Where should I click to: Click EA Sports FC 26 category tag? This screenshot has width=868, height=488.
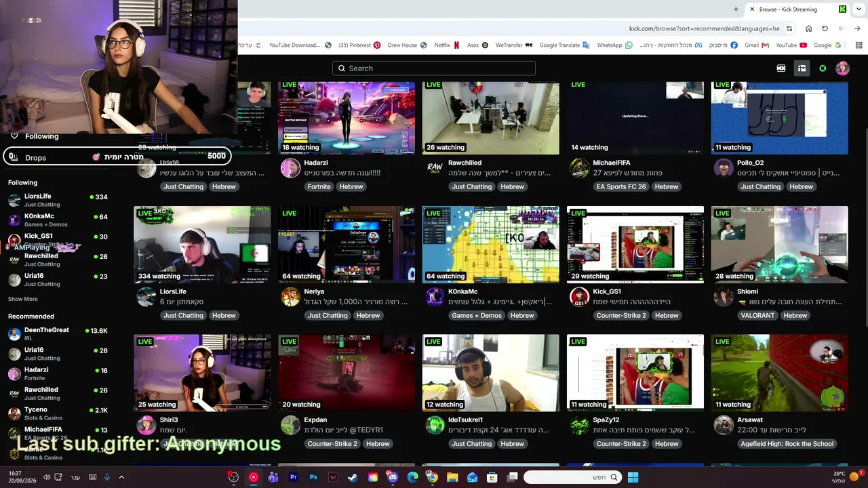[621, 186]
